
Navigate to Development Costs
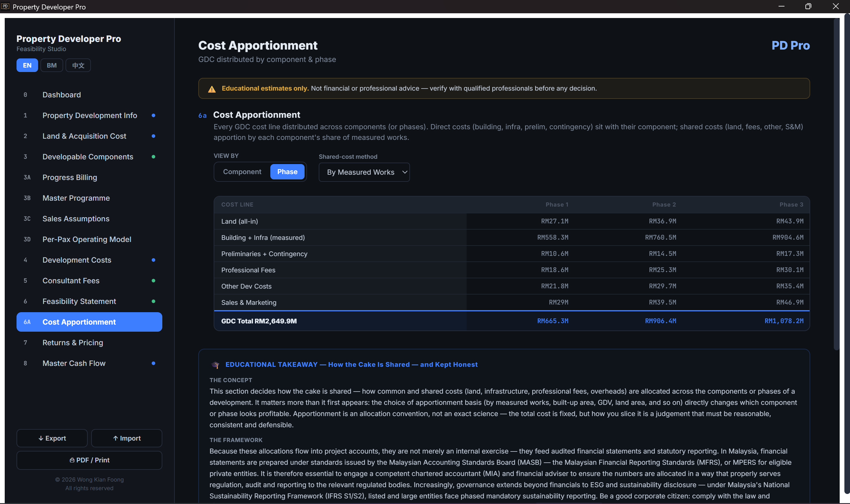point(89,260)
